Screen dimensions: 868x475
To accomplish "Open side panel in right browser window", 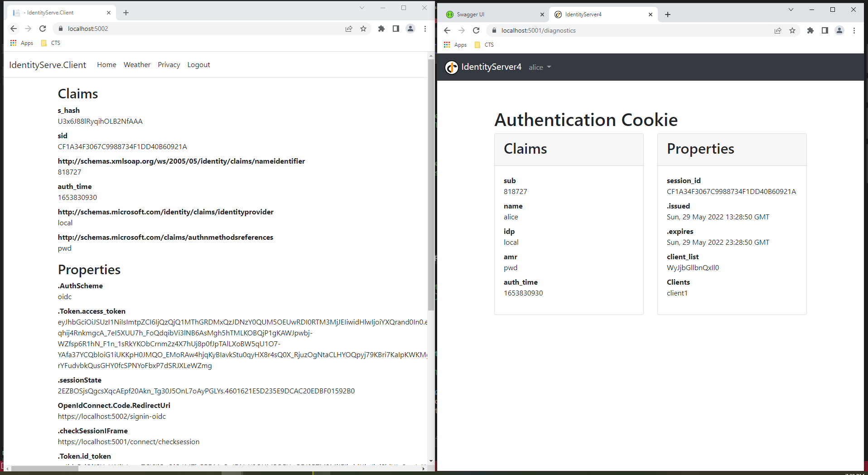I will click(x=825, y=30).
